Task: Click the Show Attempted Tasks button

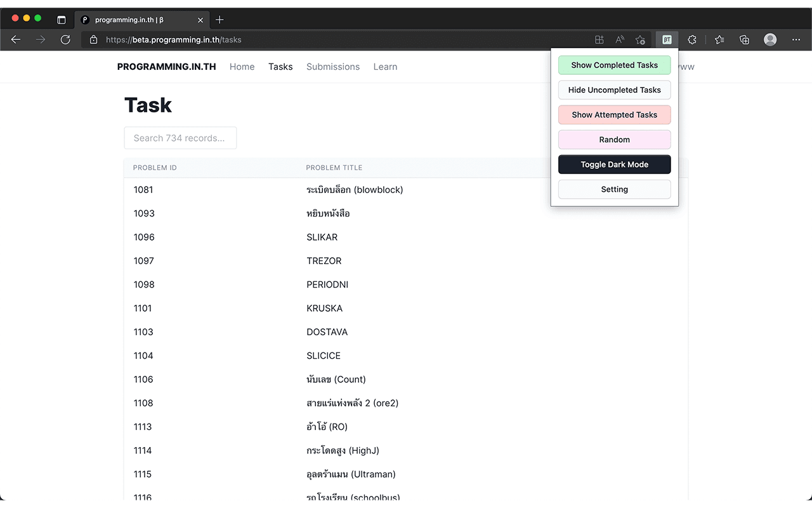Action: pyautogui.click(x=614, y=114)
